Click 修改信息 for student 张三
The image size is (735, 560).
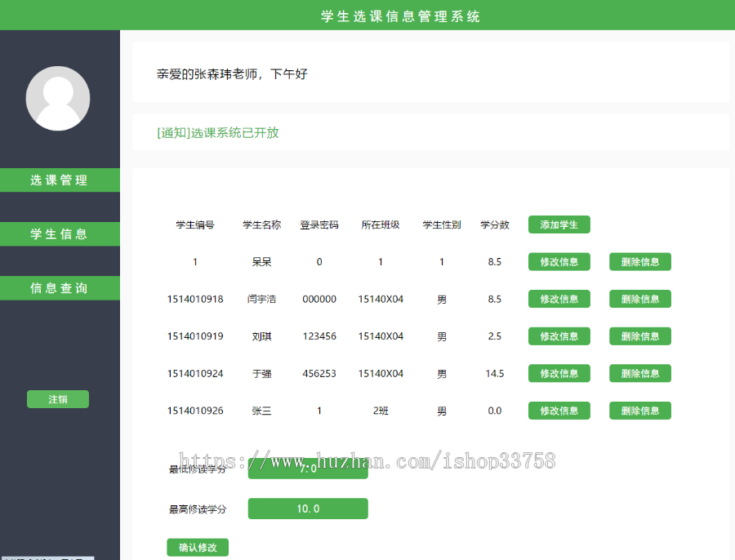[x=559, y=411]
